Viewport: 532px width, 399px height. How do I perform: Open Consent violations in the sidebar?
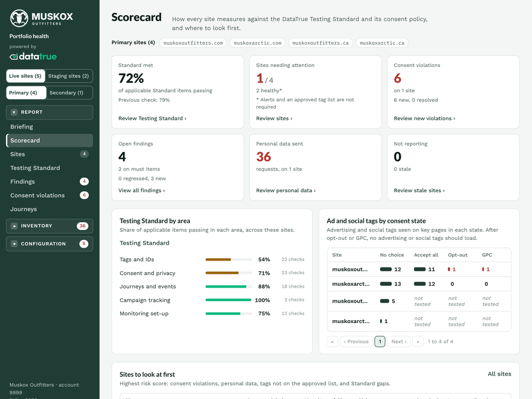pyautogui.click(x=49, y=196)
